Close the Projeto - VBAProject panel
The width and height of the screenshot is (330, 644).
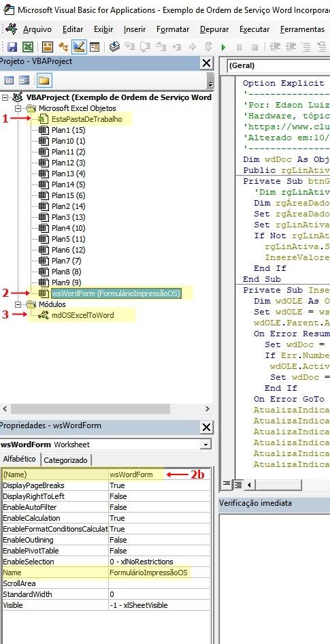pyautogui.click(x=206, y=63)
